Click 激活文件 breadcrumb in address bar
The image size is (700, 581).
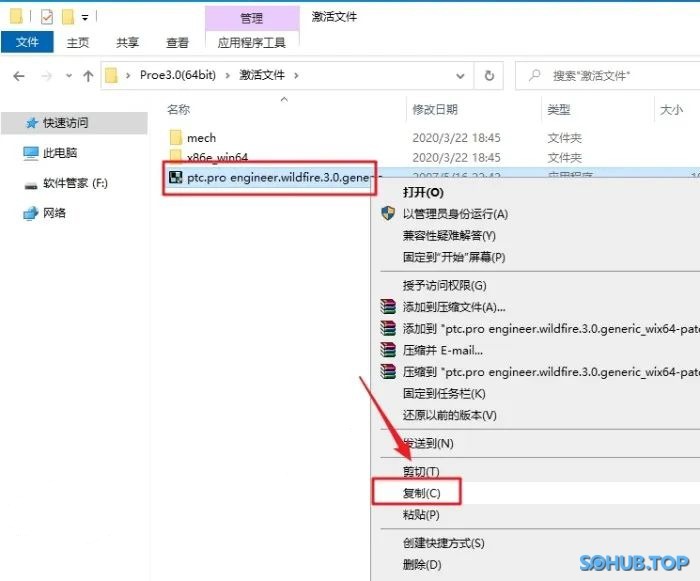coord(262,75)
